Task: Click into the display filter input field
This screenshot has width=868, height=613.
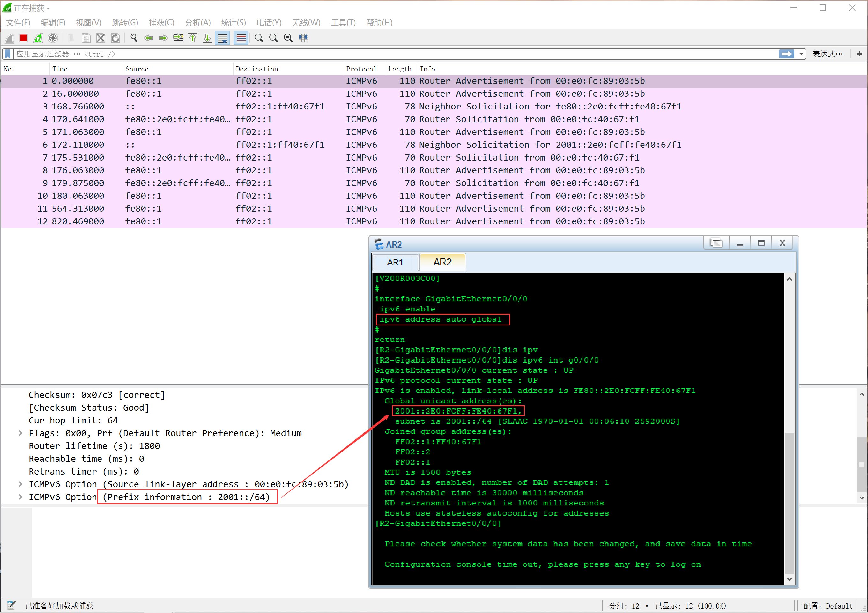Action: pos(378,54)
